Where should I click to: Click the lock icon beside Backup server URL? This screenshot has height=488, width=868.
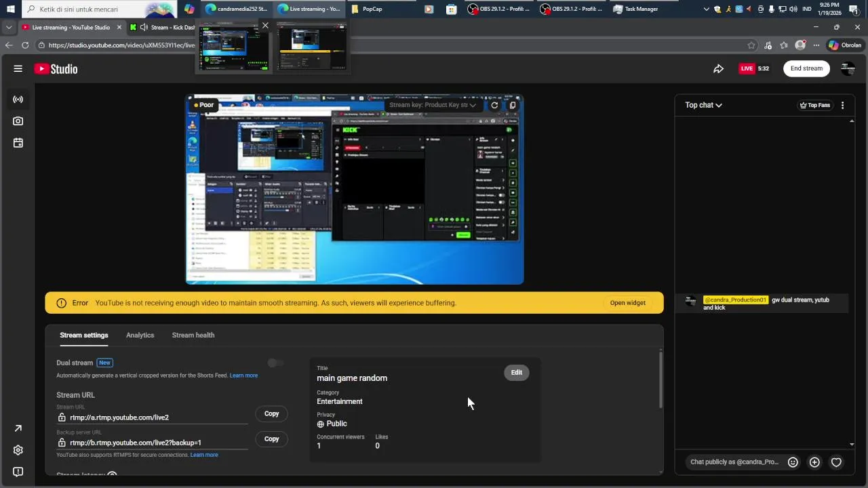pos(62,443)
